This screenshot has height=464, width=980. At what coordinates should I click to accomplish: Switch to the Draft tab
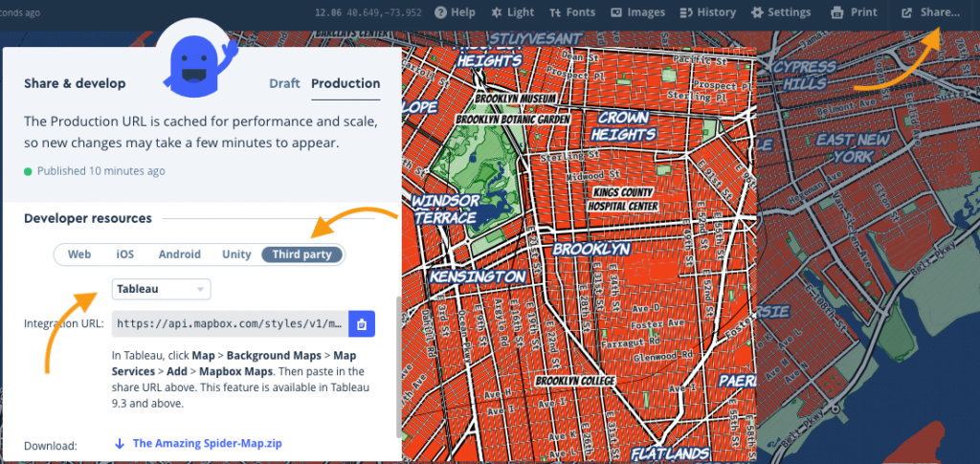pos(284,83)
